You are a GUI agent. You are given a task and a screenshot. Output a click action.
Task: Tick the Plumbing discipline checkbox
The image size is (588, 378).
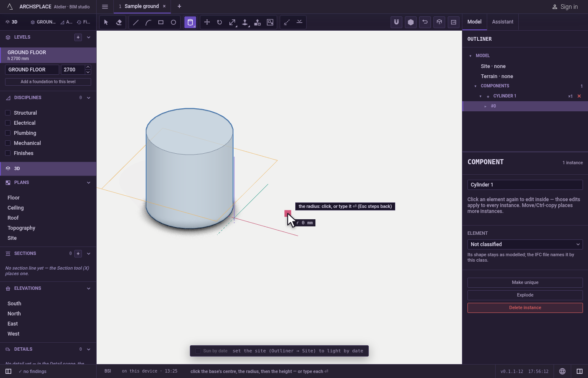pyautogui.click(x=8, y=133)
